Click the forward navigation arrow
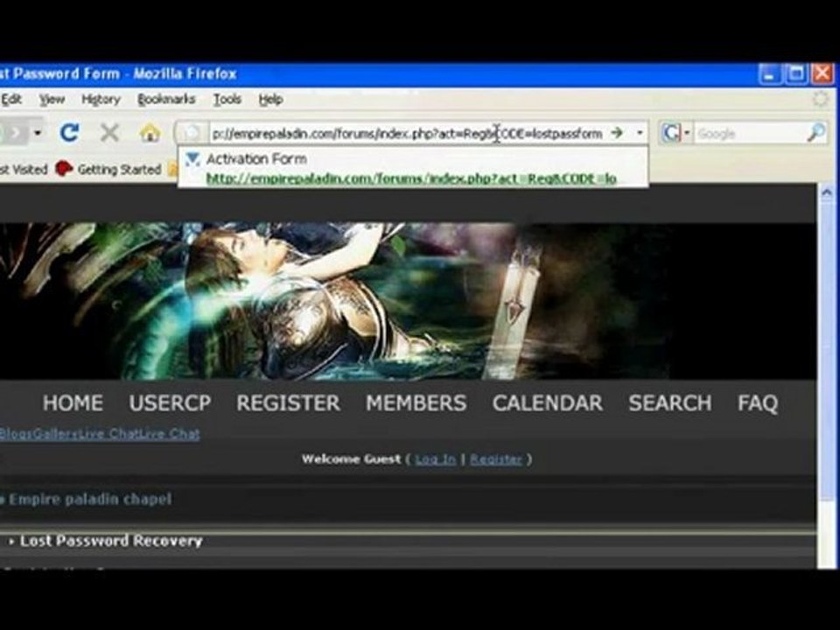This screenshot has width=840, height=630. point(15,132)
